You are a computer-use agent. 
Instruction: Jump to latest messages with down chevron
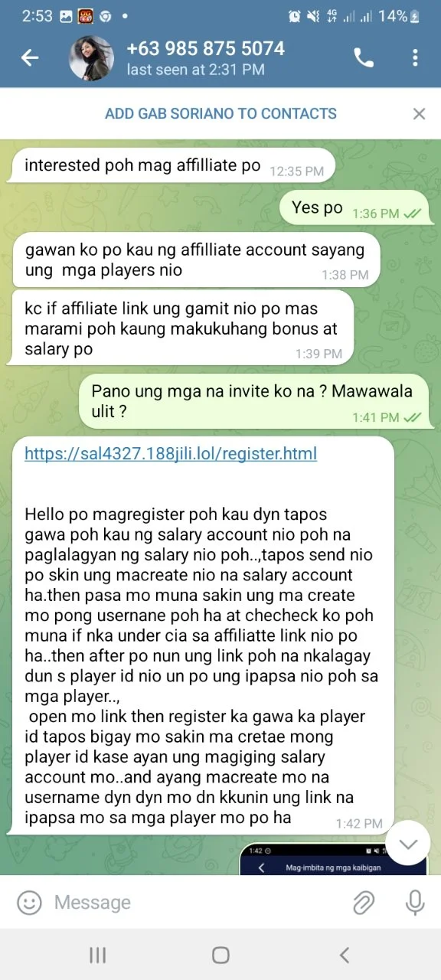(x=409, y=844)
